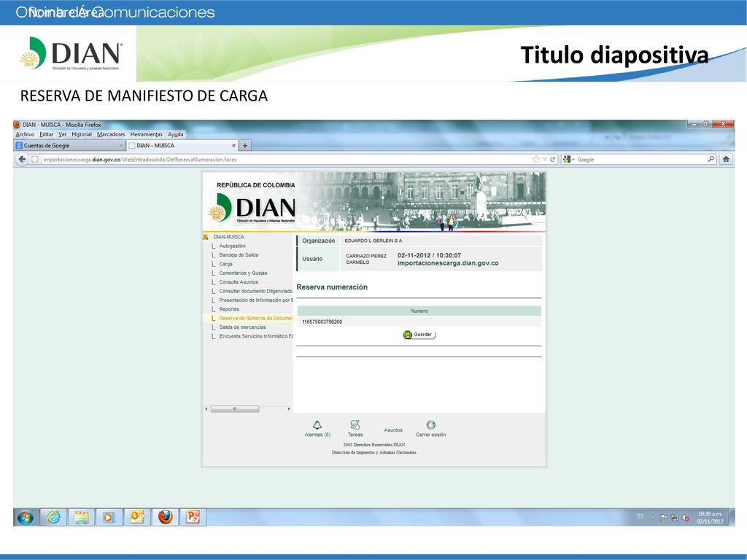Open Presentación de Información item
This screenshot has height=560, width=747.
pyautogui.click(x=256, y=300)
